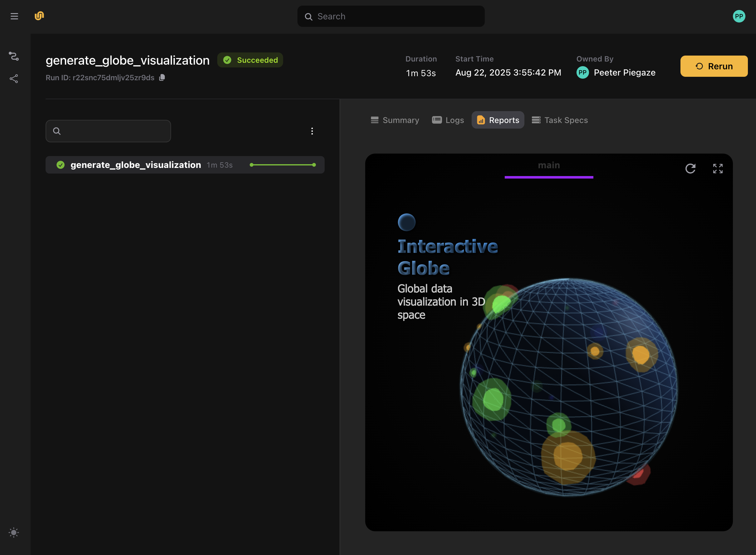Open the PP profile avatar menu
This screenshot has width=756, height=555.
pos(739,16)
